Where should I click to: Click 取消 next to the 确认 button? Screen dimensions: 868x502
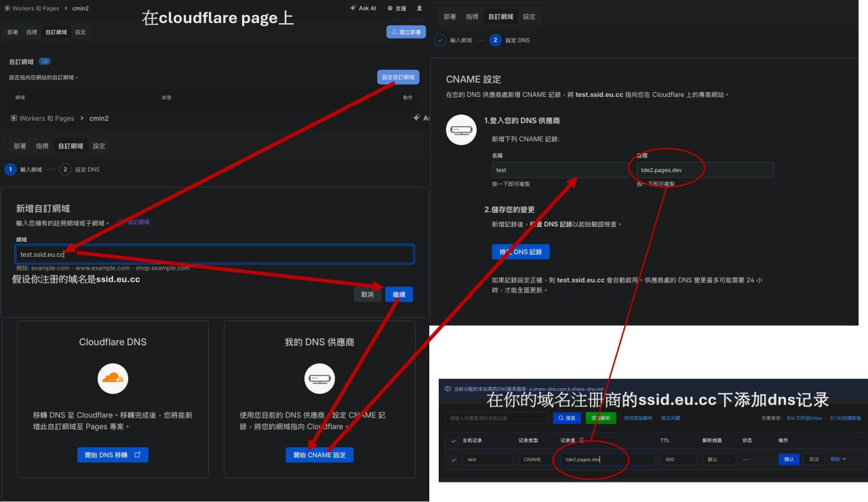[x=814, y=459]
